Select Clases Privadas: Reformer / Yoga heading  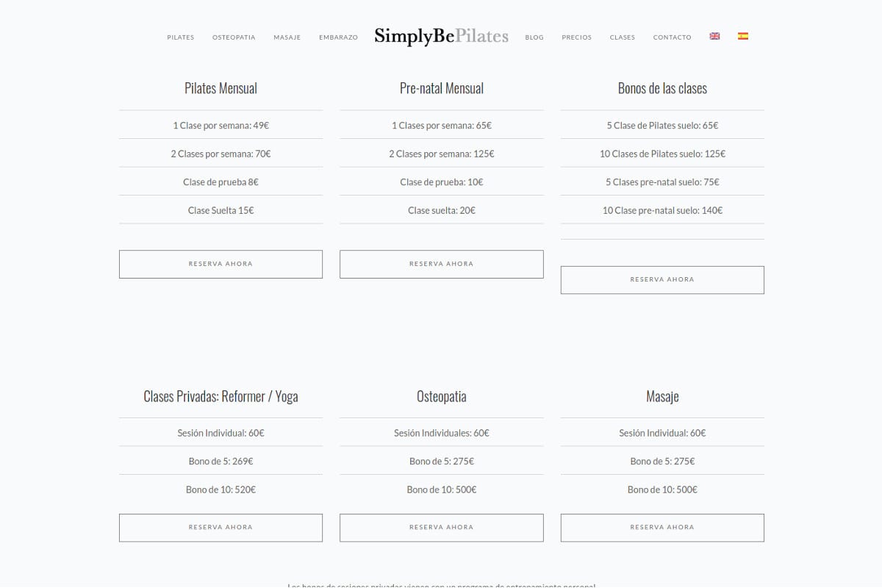(220, 396)
